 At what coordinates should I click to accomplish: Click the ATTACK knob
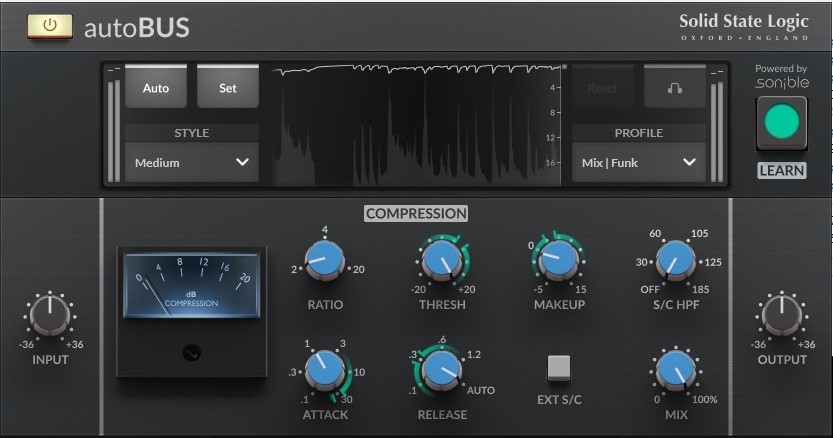[x=325, y=370]
